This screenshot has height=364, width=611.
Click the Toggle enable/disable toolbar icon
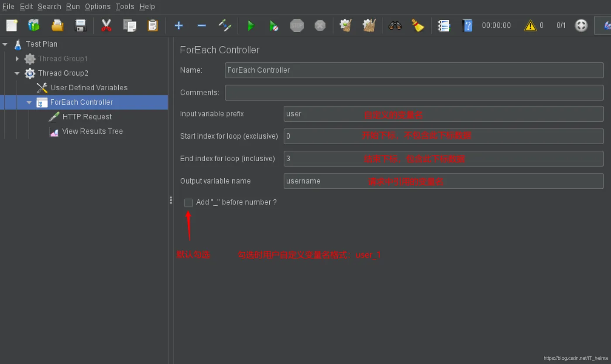tap(225, 26)
